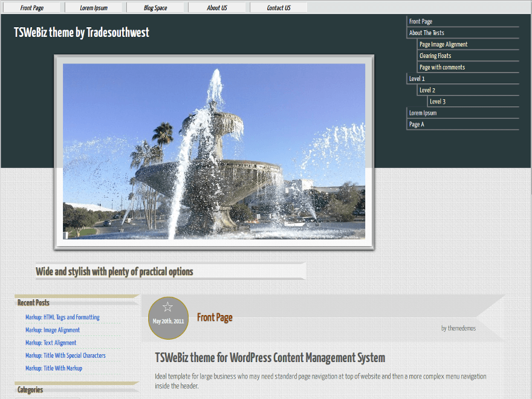
Task: Open the Contact US tab
Action: point(278,7)
